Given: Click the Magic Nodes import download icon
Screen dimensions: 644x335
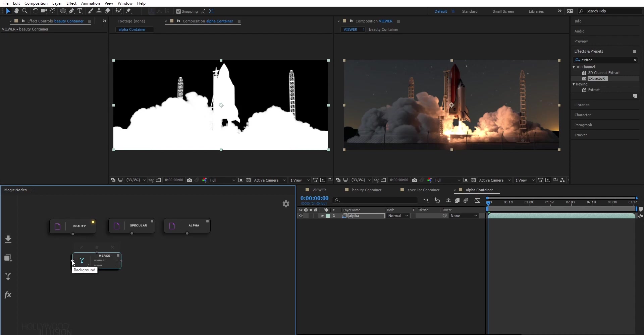Looking at the screenshot, I should [x=8, y=239].
